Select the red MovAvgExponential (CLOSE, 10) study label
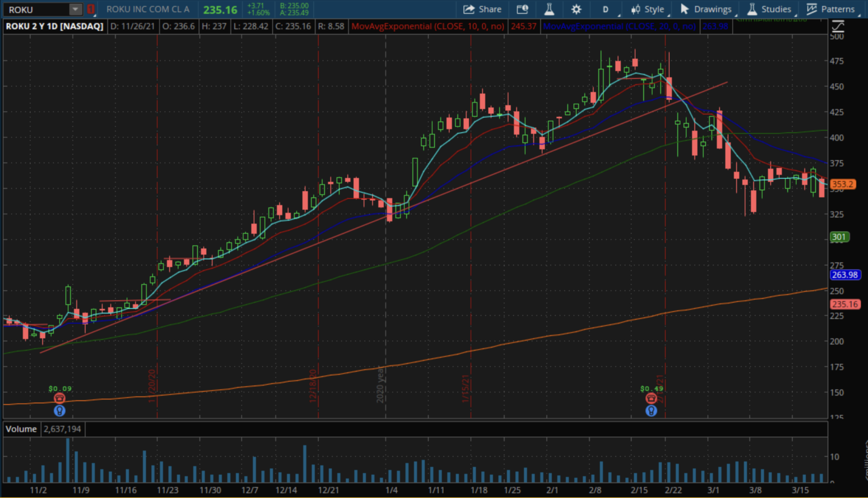868x498 pixels. (428, 26)
